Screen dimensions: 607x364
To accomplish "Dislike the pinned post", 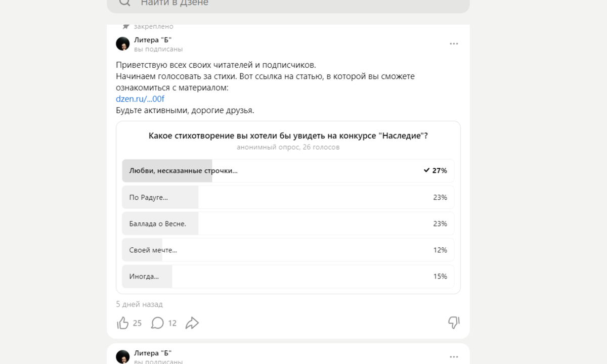I will [454, 322].
